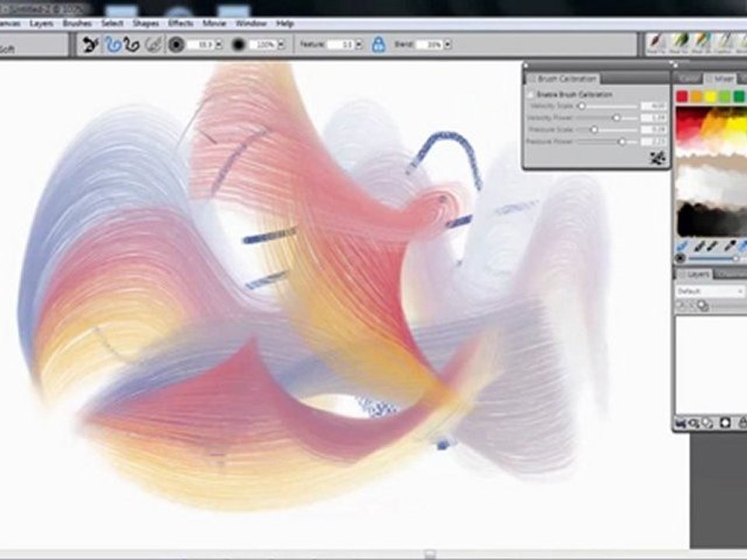Switch to the Color panel tab

(x=689, y=79)
